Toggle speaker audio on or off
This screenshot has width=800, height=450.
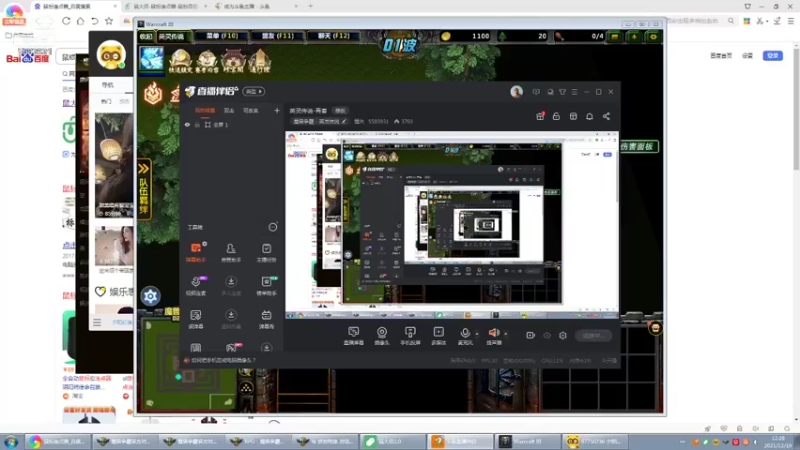(493, 334)
